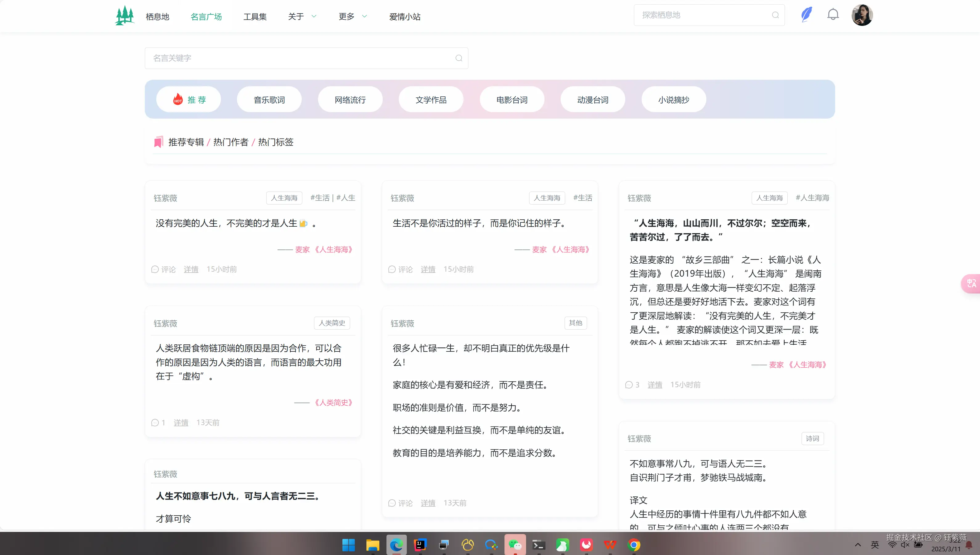The height and width of the screenshot is (555, 980).
Task: Select the 文学作品 category pill
Action: click(431, 99)
